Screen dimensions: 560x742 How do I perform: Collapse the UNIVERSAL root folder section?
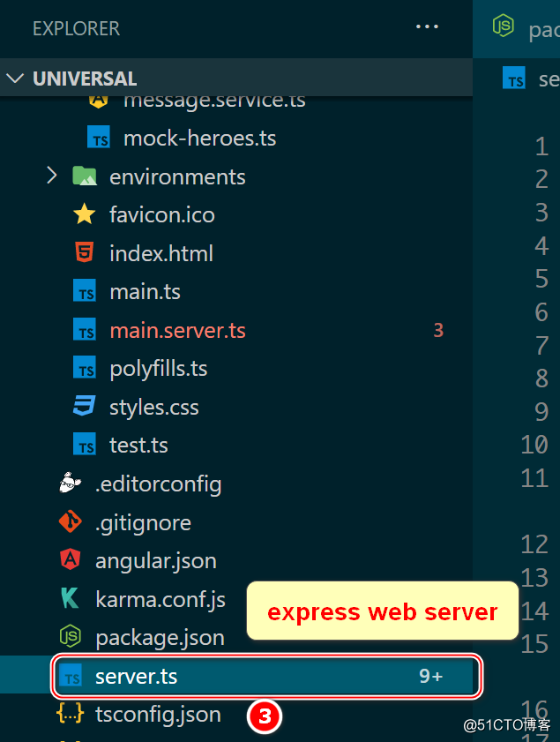pos(16,79)
